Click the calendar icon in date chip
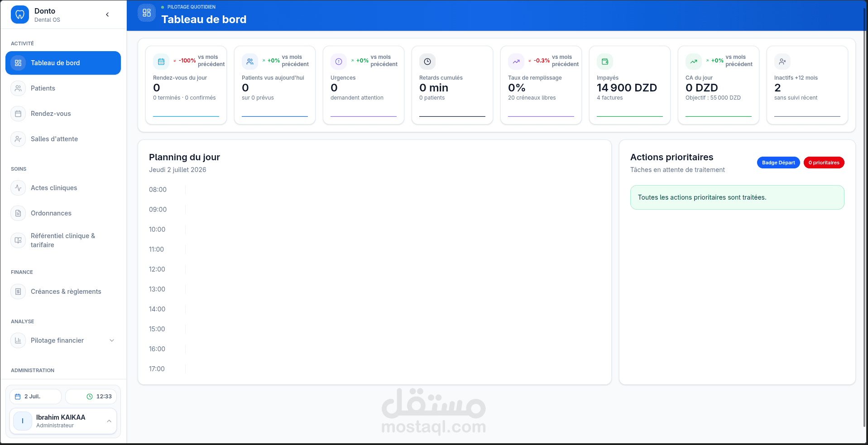 point(18,397)
